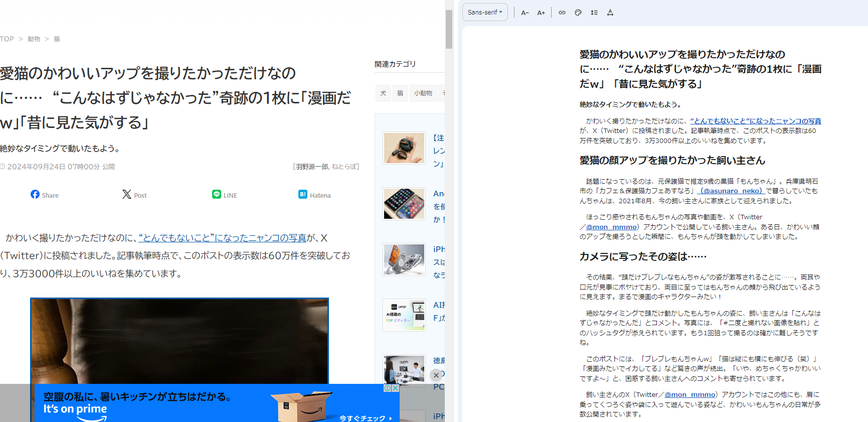The image size is (868, 422).
Task: Click the page vertical scrollbar thumb
Action: coord(449,29)
